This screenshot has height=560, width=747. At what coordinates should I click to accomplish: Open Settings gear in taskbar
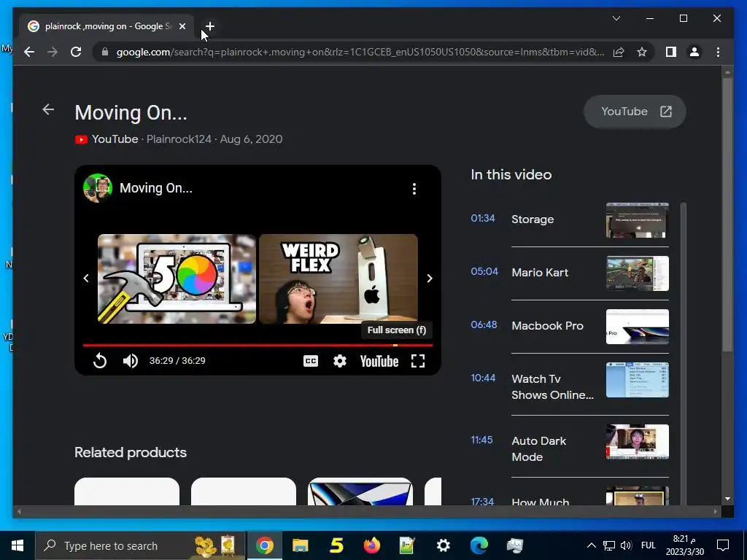443,545
